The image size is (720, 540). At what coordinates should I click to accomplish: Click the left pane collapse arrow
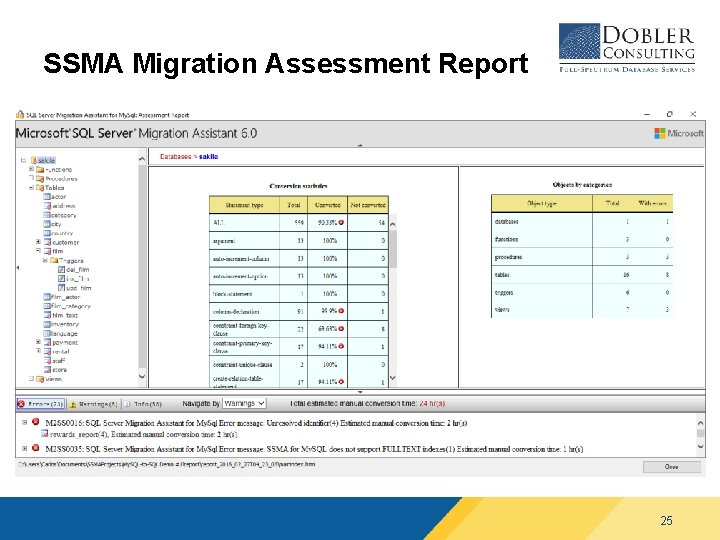tap(18, 268)
